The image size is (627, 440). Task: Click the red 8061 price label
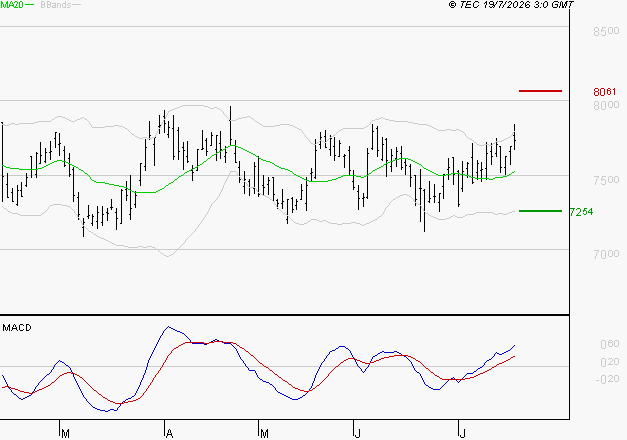(x=605, y=92)
